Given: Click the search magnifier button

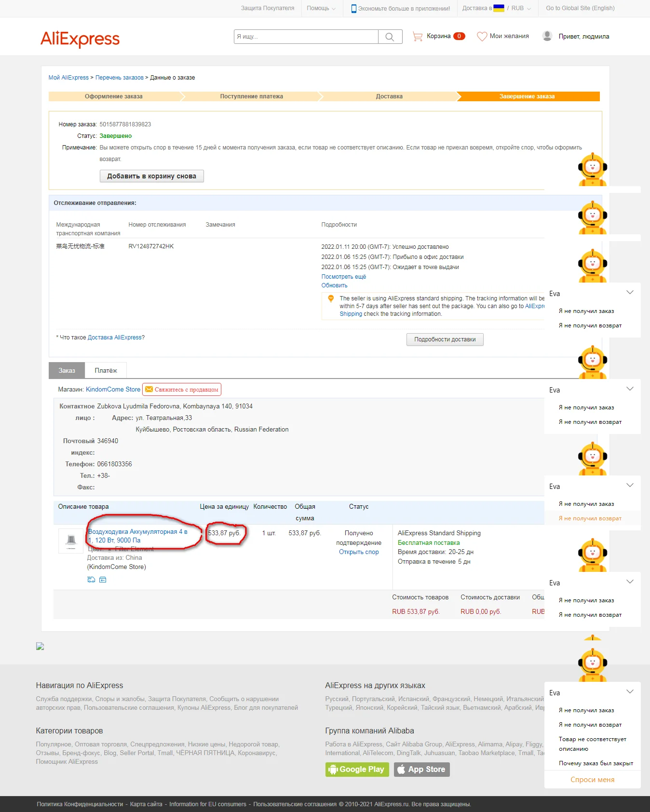Looking at the screenshot, I should click(390, 37).
